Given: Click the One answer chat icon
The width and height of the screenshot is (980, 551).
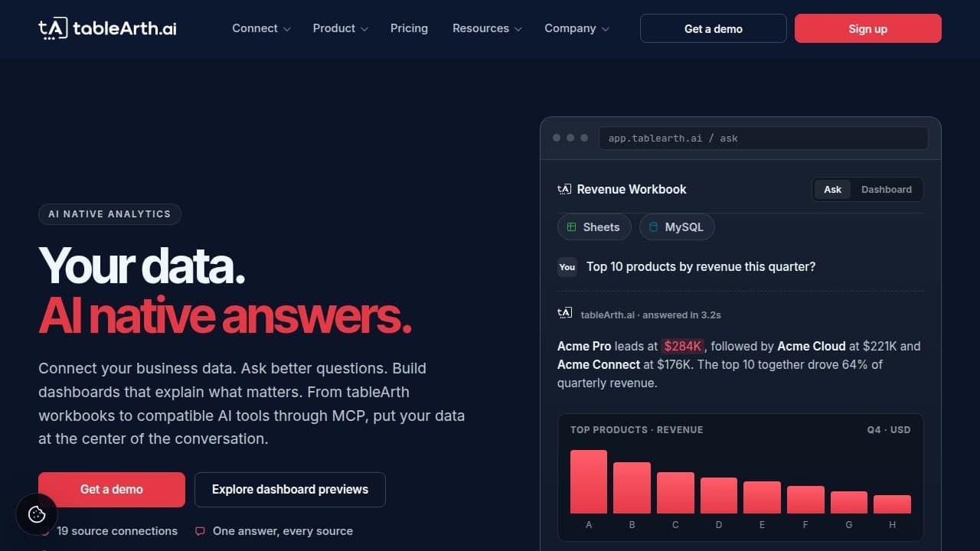Looking at the screenshot, I should click(x=201, y=531).
